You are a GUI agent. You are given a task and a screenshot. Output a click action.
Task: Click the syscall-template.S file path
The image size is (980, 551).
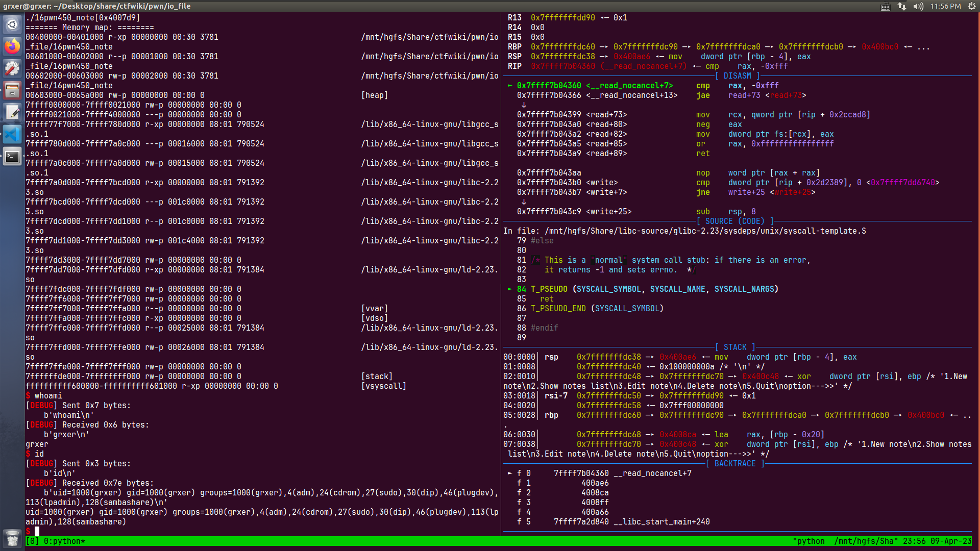point(705,231)
